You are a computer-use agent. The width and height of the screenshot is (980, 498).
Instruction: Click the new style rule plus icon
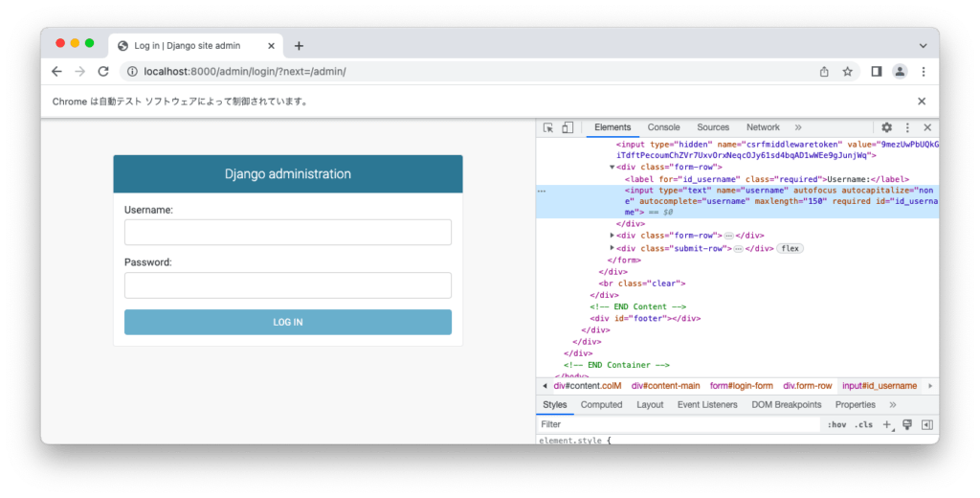click(x=886, y=424)
